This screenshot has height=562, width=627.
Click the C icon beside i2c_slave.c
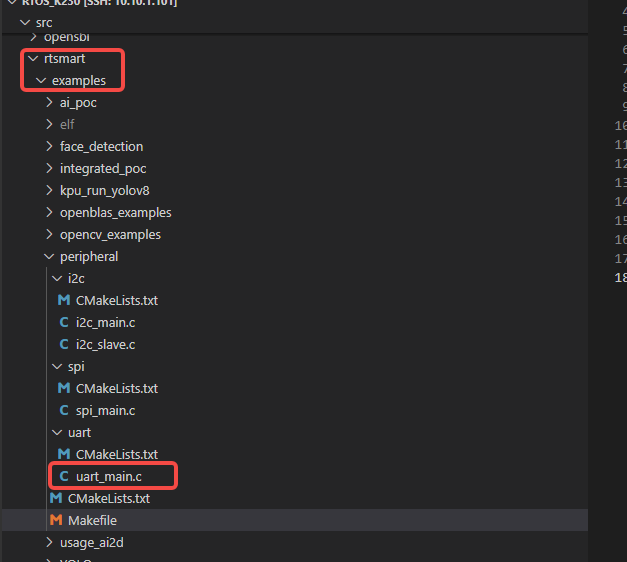click(x=64, y=344)
